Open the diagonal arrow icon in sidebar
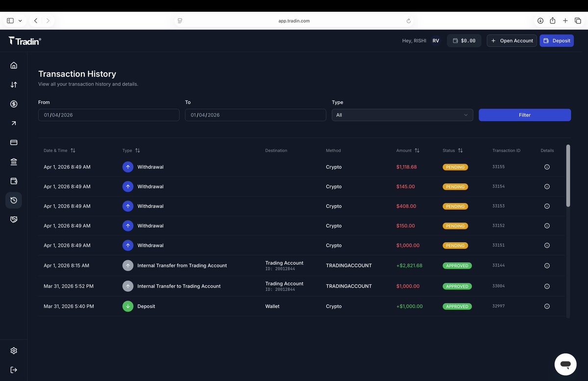The image size is (588, 381). point(14,123)
